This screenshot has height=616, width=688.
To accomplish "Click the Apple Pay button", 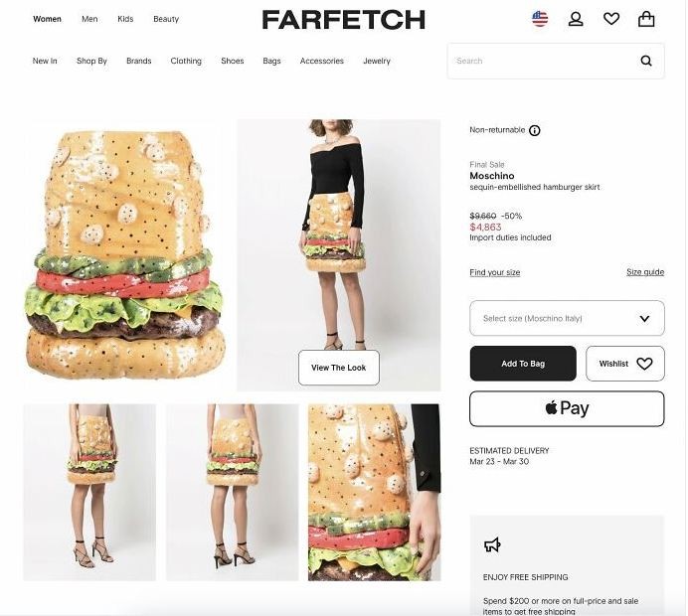I will point(567,408).
